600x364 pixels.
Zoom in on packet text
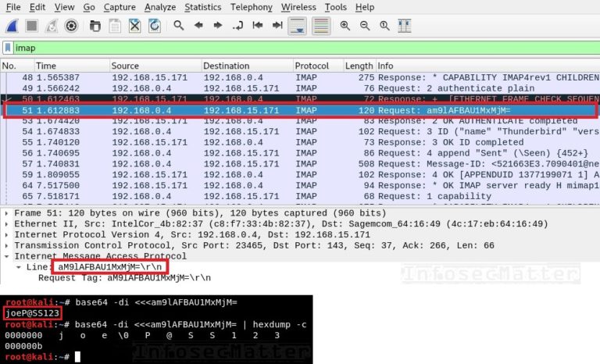[345, 26]
